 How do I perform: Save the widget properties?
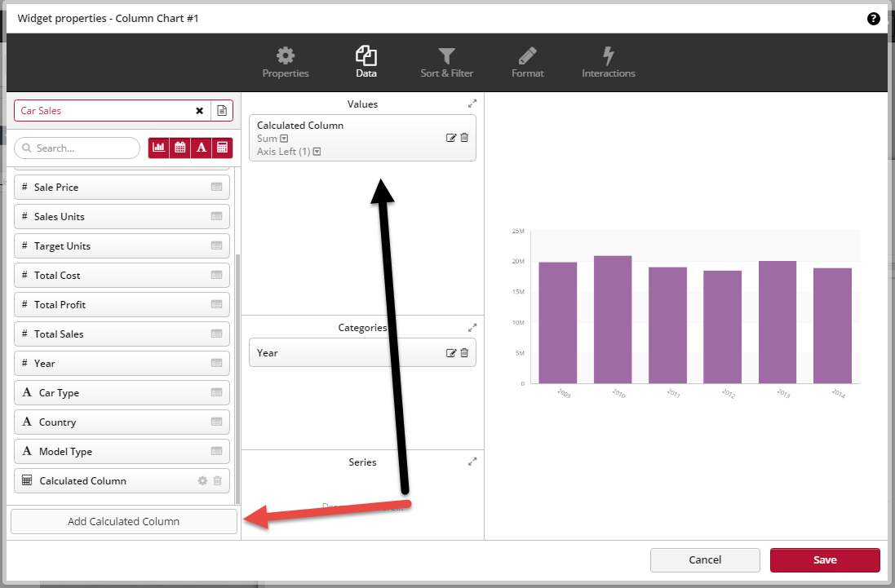tap(825, 559)
